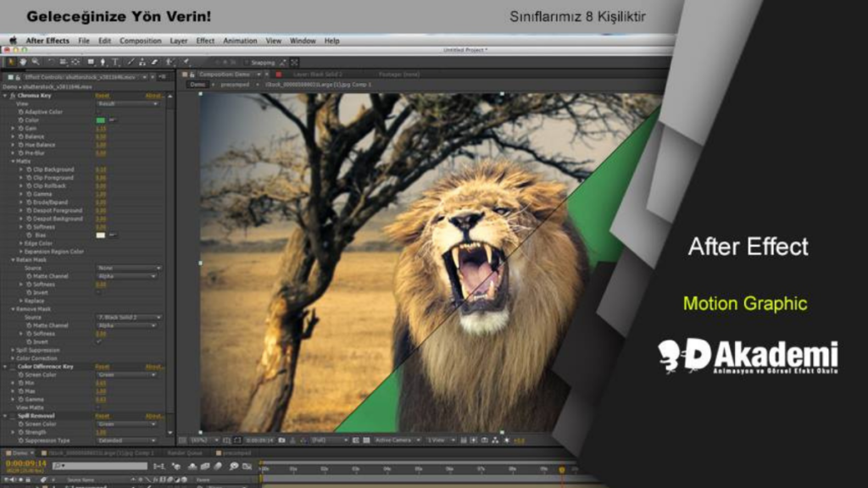Viewport: 868px width, 488px height.
Task: Click the timeline current time display
Action: point(25,463)
